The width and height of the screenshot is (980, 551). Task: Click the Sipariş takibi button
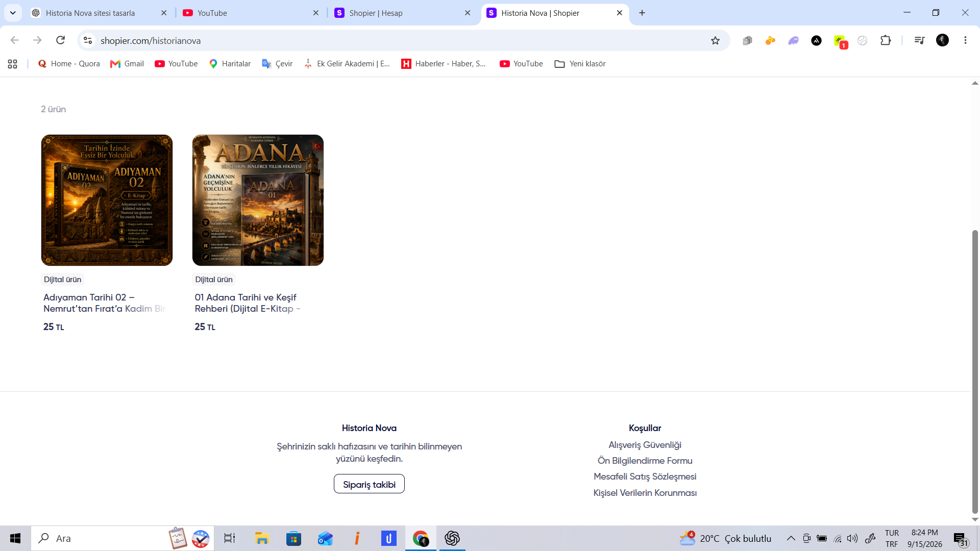(369, 484)
